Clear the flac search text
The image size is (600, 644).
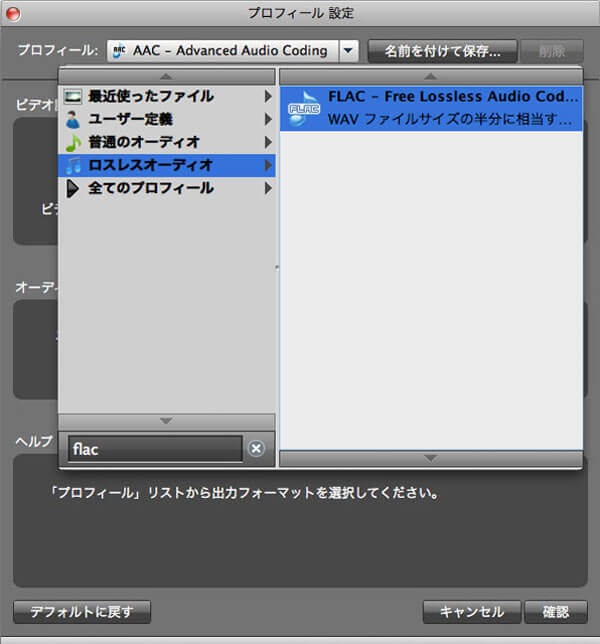coord(256,448)
